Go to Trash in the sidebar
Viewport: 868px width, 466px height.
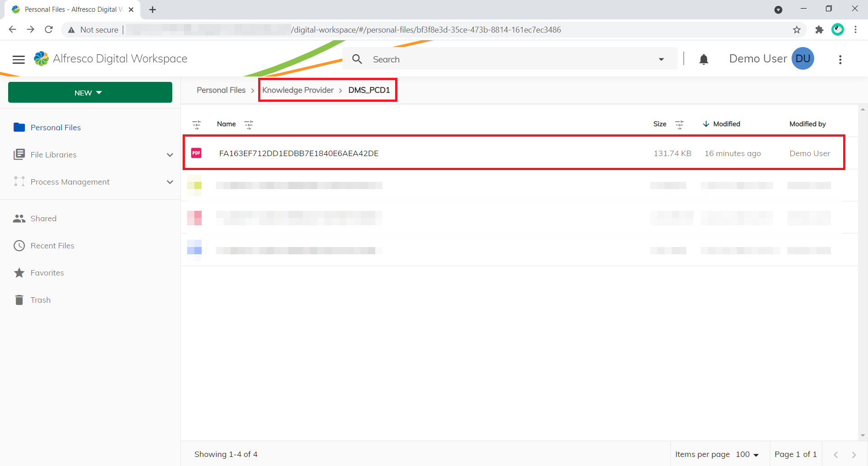40,300
